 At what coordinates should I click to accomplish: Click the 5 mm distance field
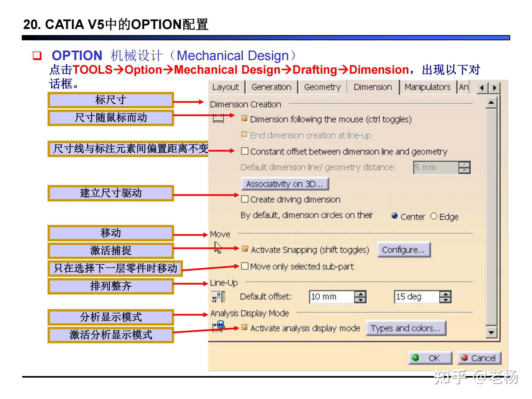pyautogui.click(x=436, y=167)
